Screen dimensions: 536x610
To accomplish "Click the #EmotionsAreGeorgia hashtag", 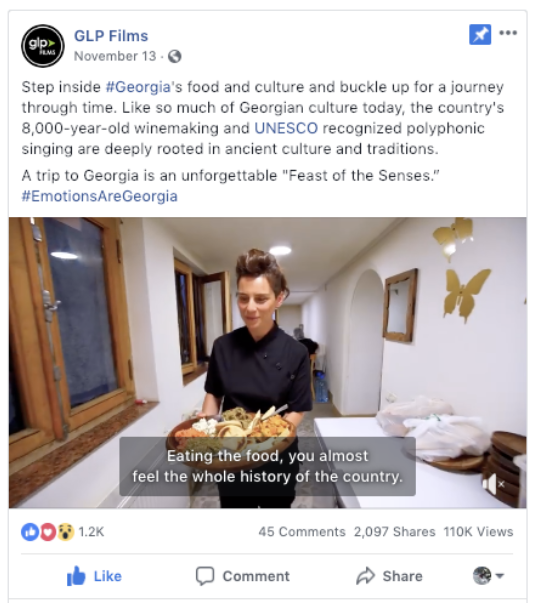I will coord(100,196).
